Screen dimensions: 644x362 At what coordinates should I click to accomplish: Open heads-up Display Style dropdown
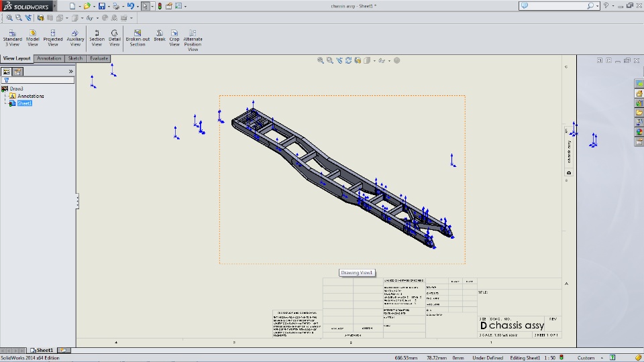tap(374, 61)
